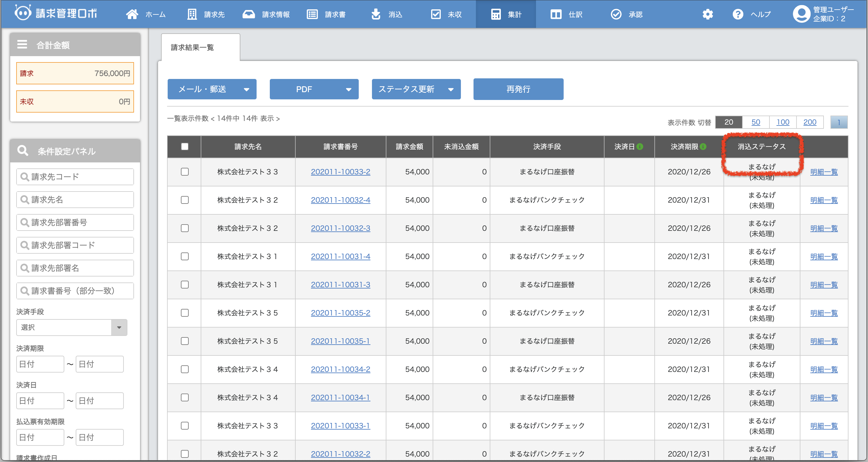Expand the ステータス更新 dropdown
The image size is (868, 462).
[x=416, y=89]
